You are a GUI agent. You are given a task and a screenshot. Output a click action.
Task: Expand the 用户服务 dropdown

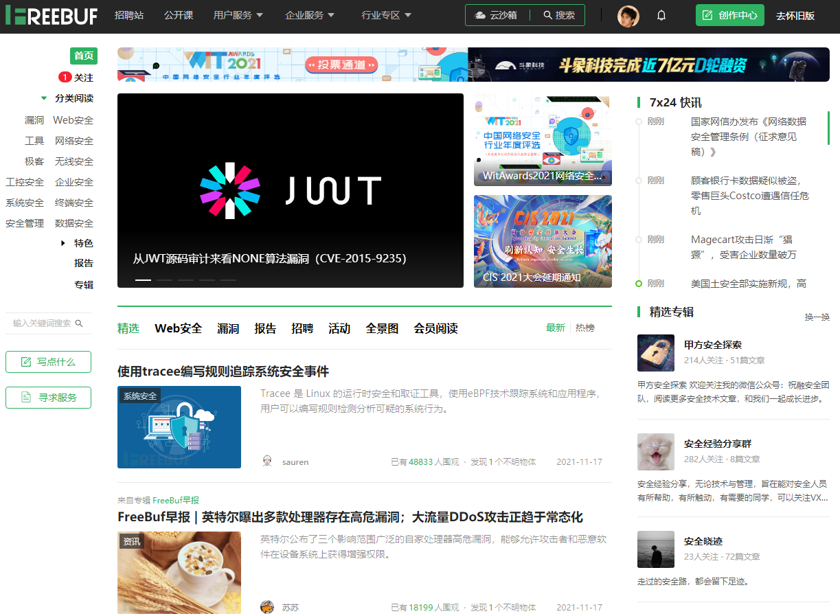click(x=238, y=15)
